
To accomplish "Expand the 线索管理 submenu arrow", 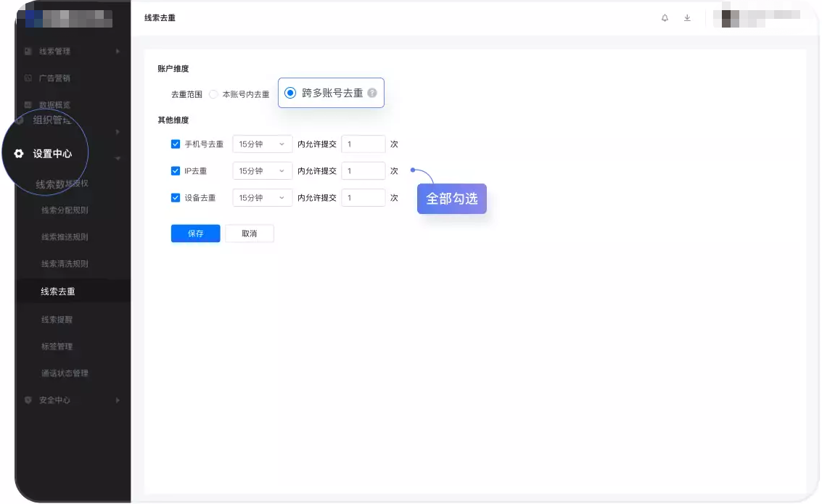I will coord(118,51).
